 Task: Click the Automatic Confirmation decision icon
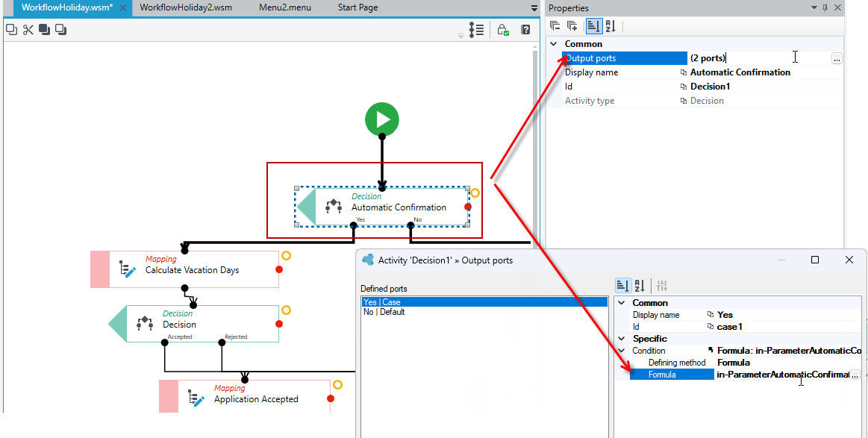pyautogui.click(x=333, y=206)
